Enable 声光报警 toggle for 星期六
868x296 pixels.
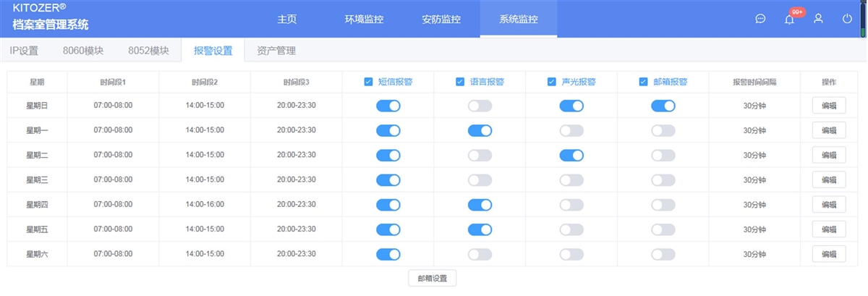(571, 254)
